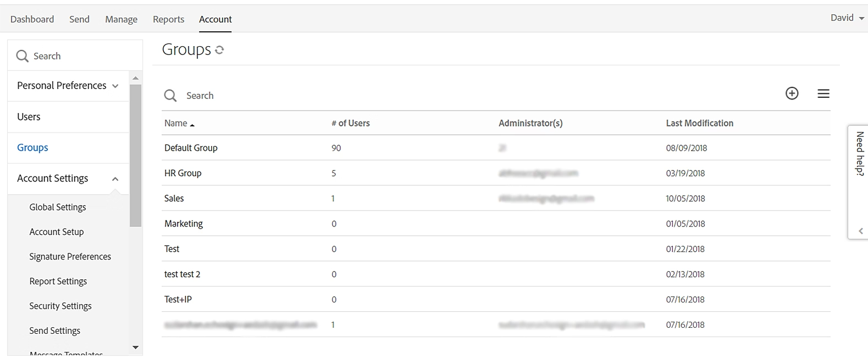Viewport: 868px width, 364px height.
Task: Click the sidebar search magnifier icon
Action: [22, 56]
